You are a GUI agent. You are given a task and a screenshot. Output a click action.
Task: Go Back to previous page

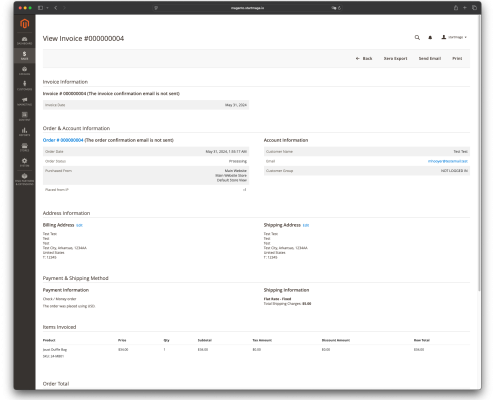click(x=364, y=58)
